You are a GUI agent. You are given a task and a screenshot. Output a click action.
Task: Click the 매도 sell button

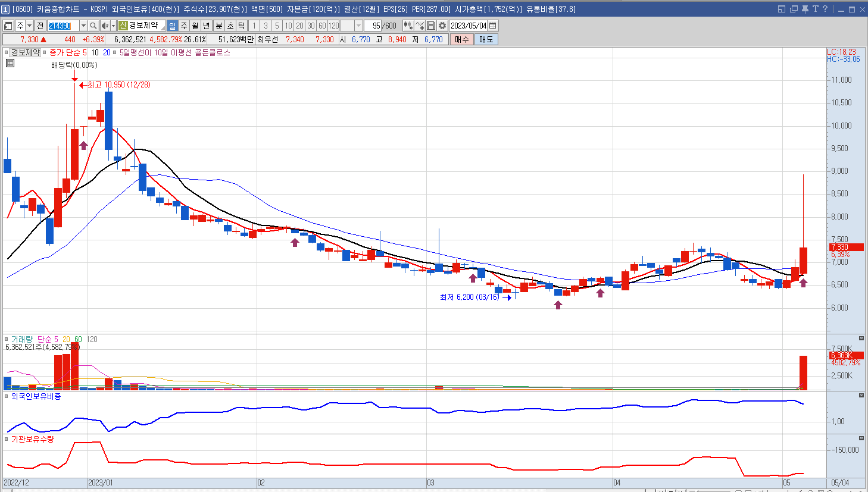coord(486,39)
